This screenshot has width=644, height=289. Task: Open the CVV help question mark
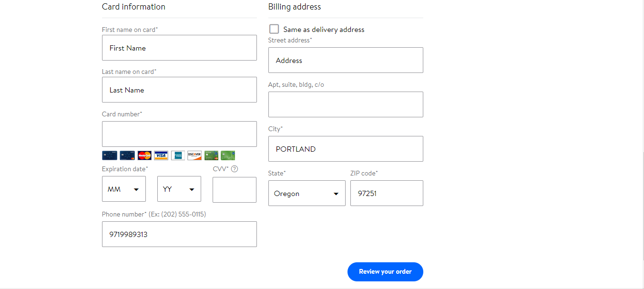tap(235, 169)
